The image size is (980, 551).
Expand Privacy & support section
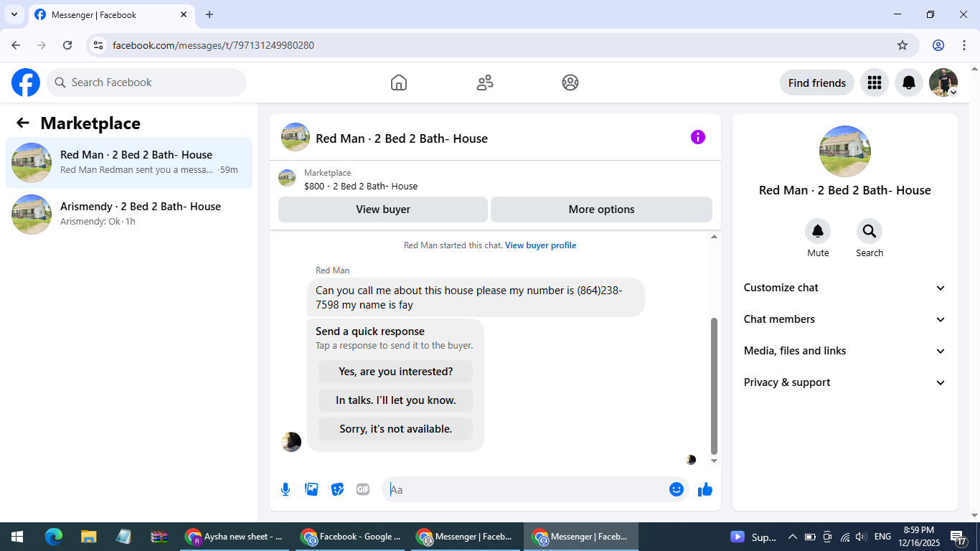(x=845, y=382)
